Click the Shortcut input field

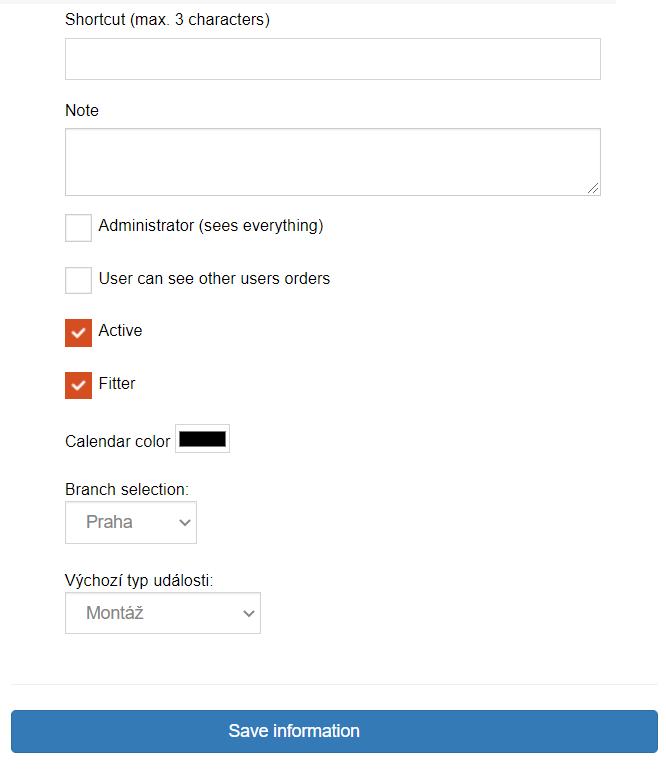pyautogui.click(x=333, y=59)
